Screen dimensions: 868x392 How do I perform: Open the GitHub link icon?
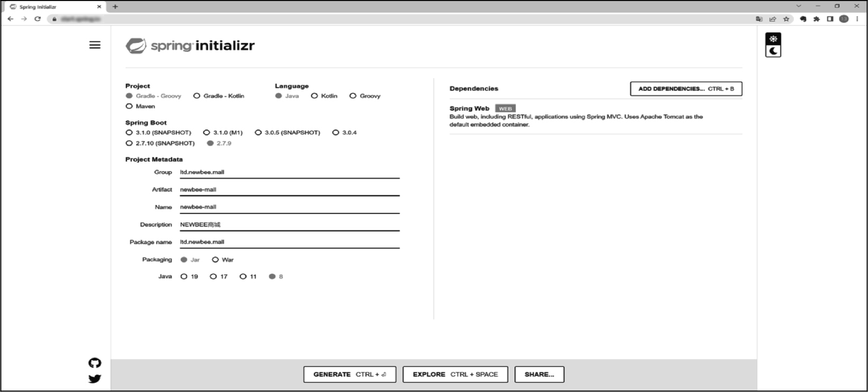[x=95, y=363]
